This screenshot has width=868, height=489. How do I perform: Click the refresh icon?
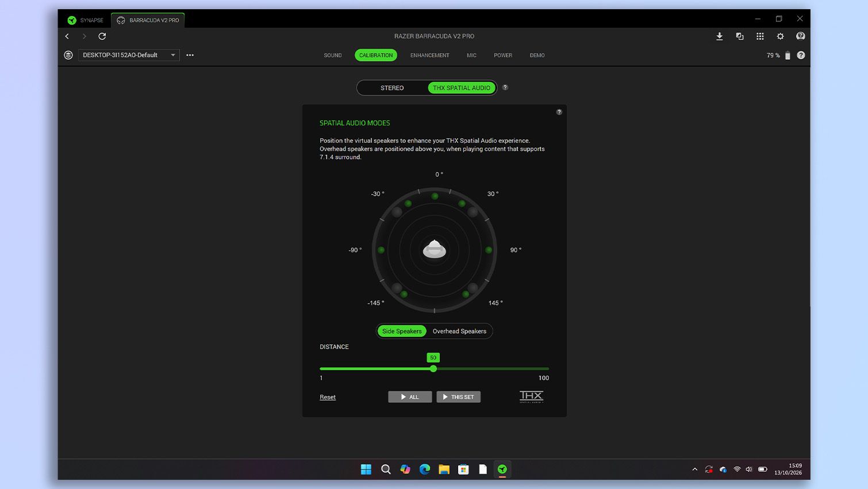click(x=102, y=36)
